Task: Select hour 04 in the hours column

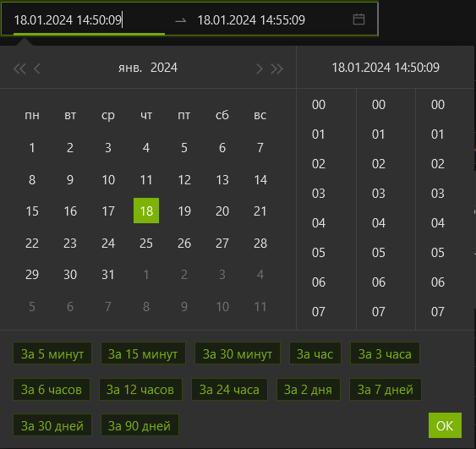Action: click(x=319, y=223)
